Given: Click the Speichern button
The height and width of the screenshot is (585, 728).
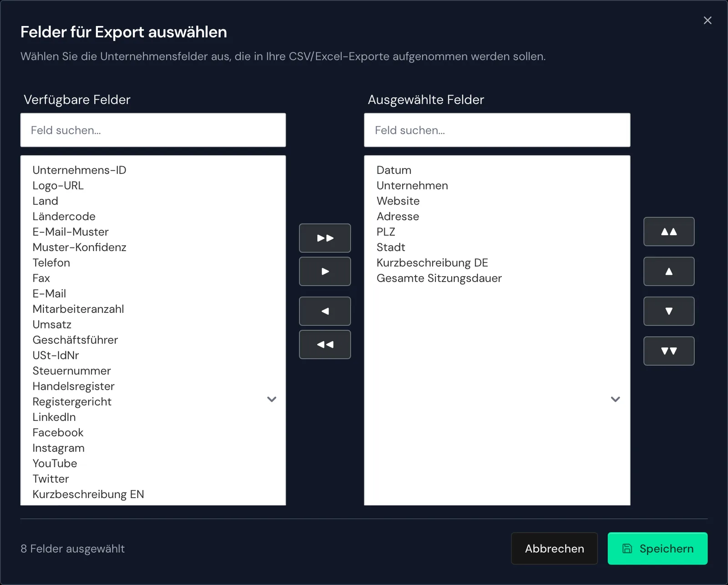Looking at the screenshot, I should pos(657,549).
